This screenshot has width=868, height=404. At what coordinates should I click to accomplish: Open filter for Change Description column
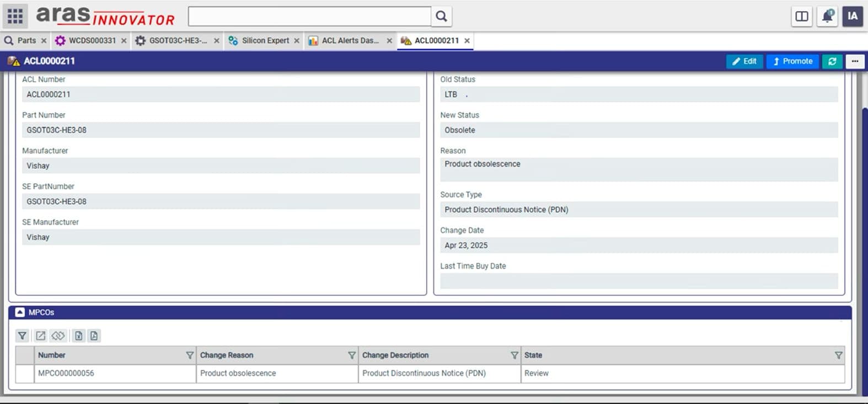point(515,355)
